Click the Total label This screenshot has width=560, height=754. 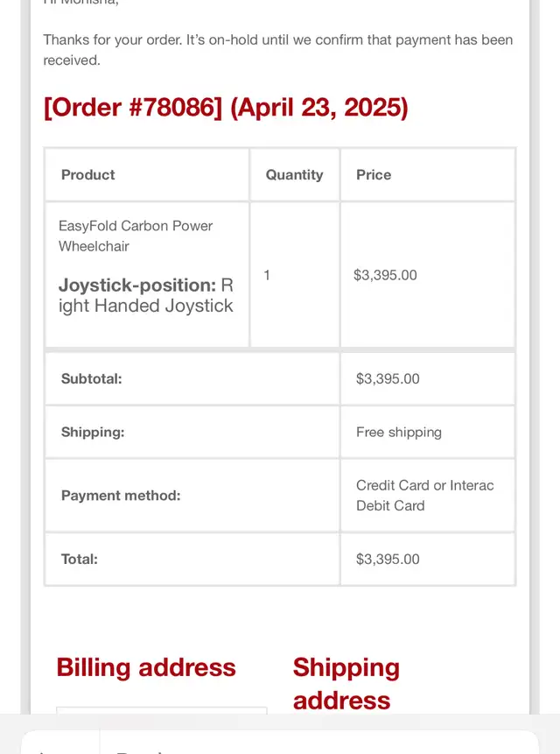coord(80,559)
